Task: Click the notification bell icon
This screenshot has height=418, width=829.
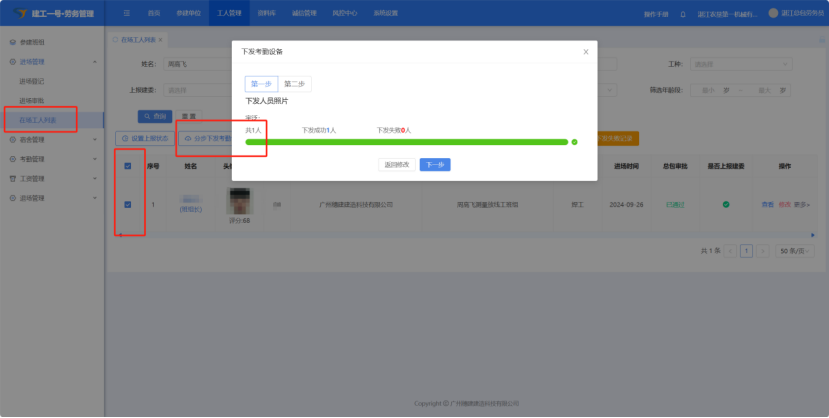Action: point(683,14)
